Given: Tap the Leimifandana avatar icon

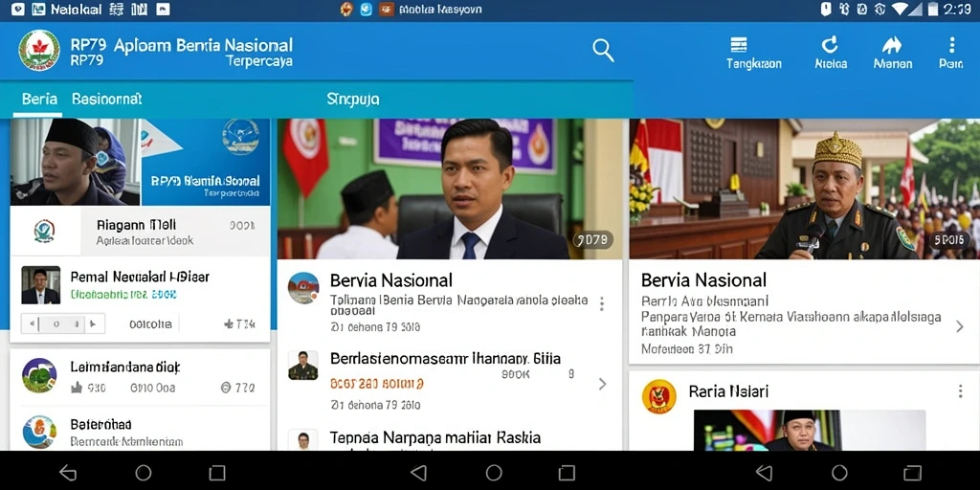Looking at the screenshot, I should (x=39, y=375).
